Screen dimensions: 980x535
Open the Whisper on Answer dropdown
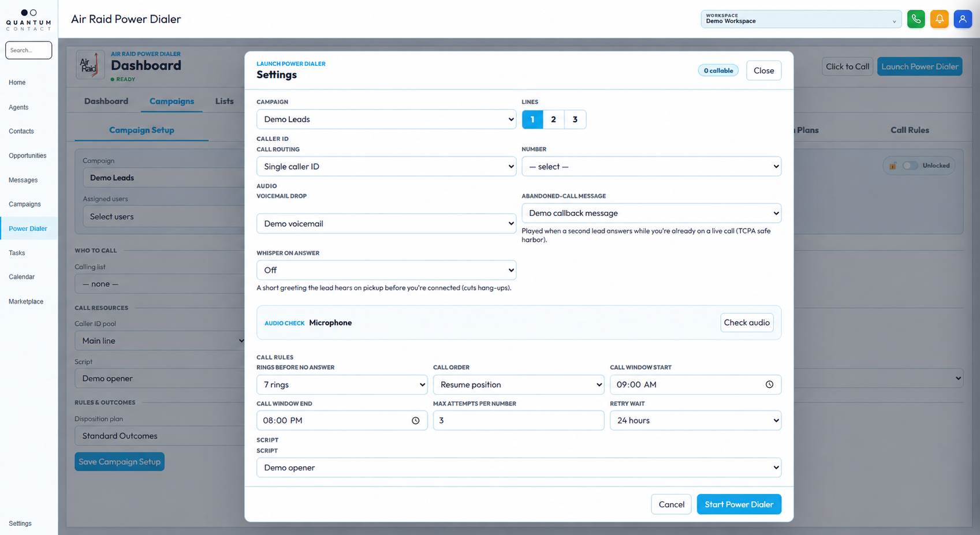pyautogui.click(x=386, y=270)
